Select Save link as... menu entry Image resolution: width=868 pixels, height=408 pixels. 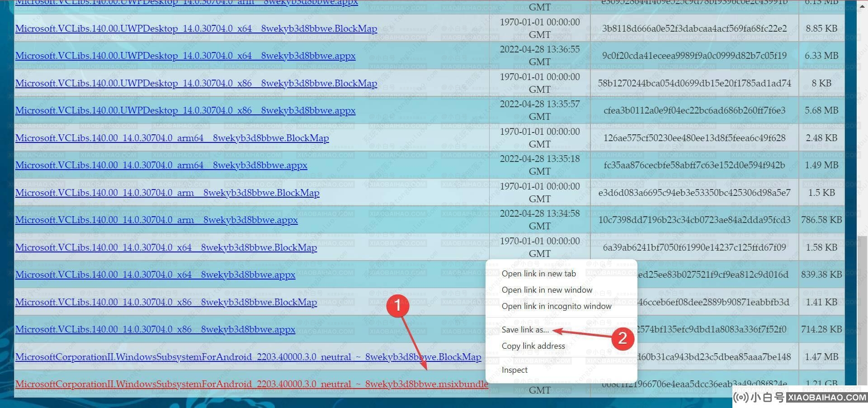click(x=525, y=330)
